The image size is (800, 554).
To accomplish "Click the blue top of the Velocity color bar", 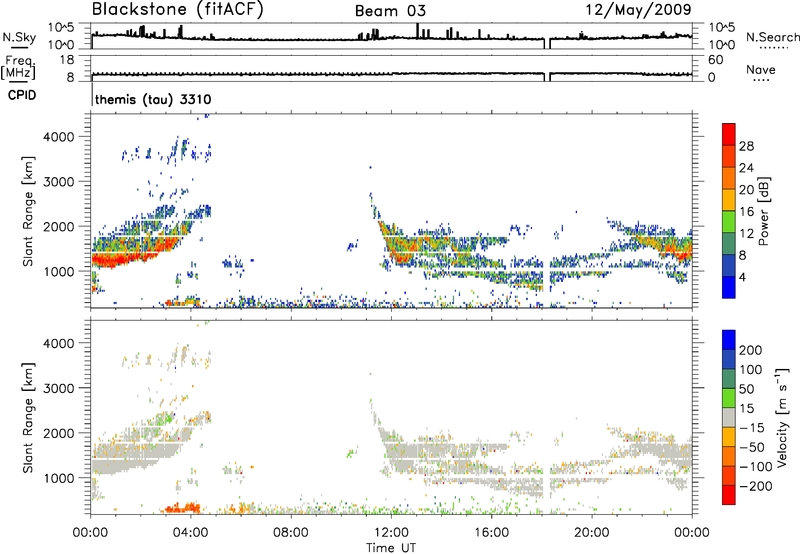I will 729,340.
